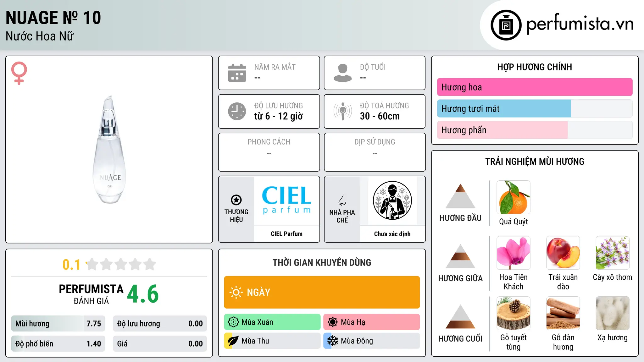Screen dimensions: 644x362
Task: Select the Trái xuân đào nectarine image
Action: 563,253
